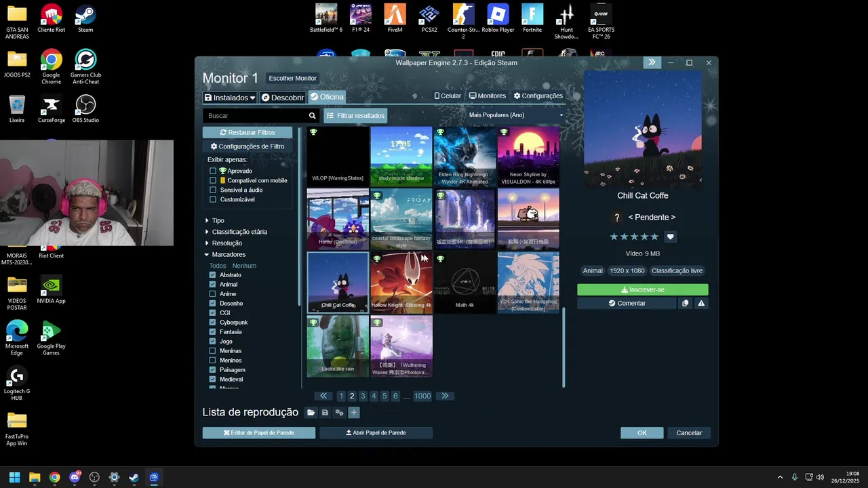Open CurseForge desktop icon
Screen dimensions: 868x488
(x=51, y=108)
